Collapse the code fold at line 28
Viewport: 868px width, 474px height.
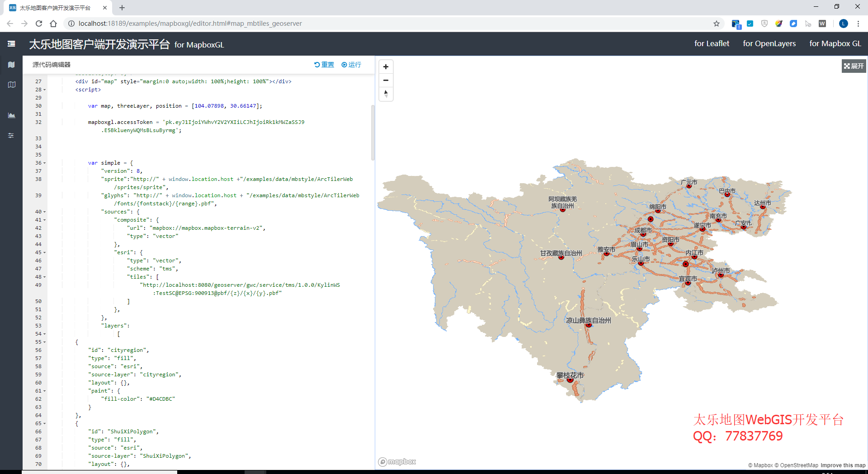point(45,90)
